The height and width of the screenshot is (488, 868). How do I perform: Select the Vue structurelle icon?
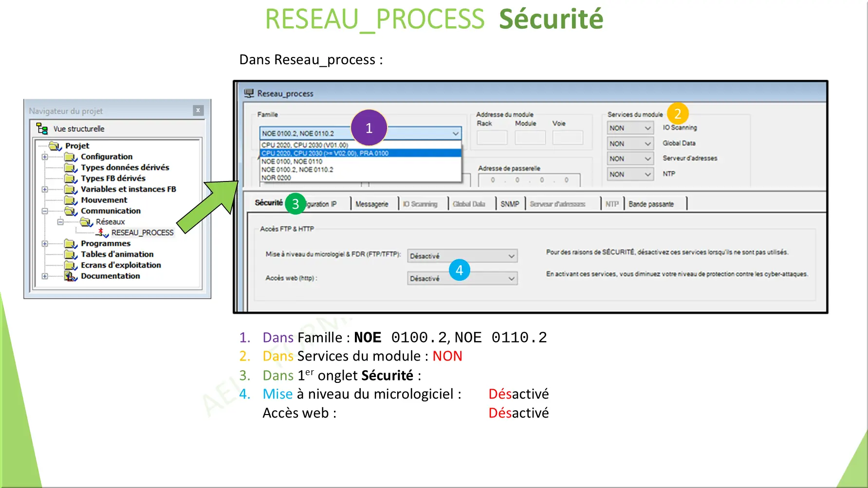(x=41, y=128)
